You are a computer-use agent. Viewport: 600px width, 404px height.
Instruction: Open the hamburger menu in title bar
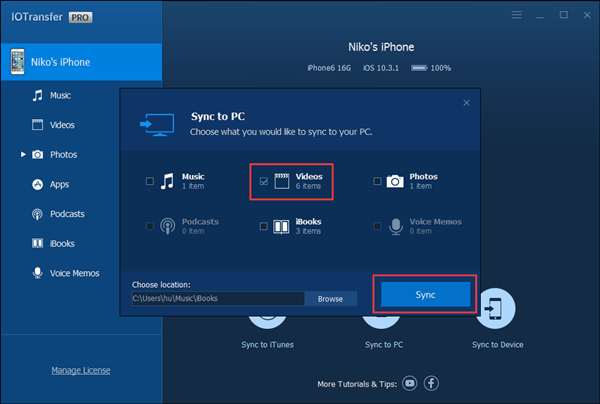(517, 15)
